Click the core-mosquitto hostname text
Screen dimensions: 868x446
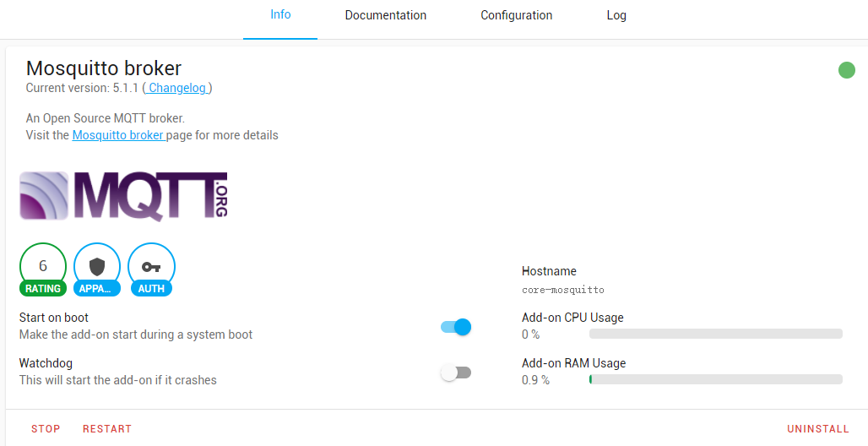click(x=563, y=290)
